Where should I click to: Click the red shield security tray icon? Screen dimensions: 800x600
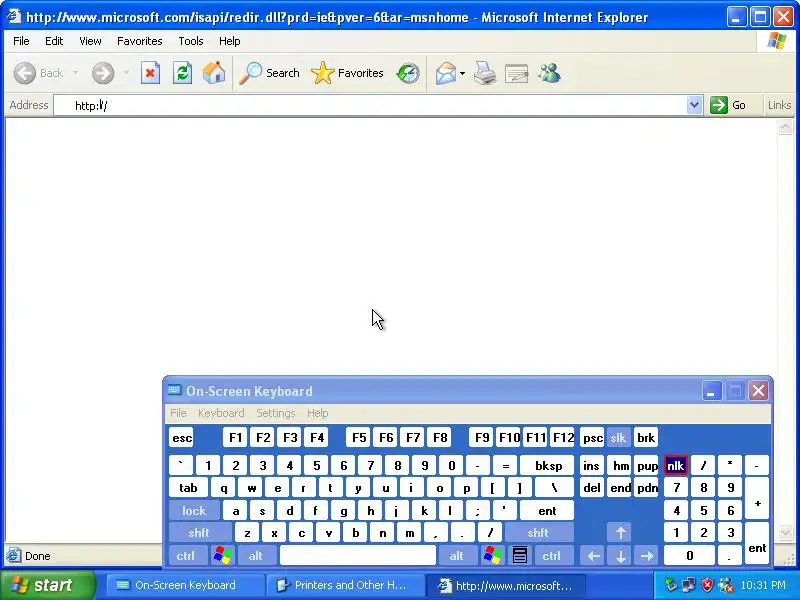tap(707, 585)
